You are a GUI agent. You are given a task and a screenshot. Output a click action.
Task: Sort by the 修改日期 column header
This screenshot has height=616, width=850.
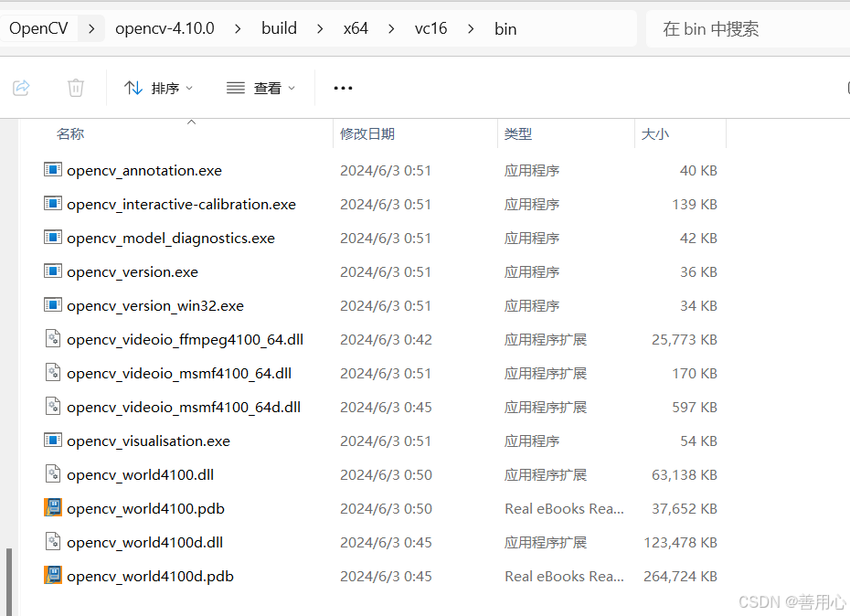(367, 134)
